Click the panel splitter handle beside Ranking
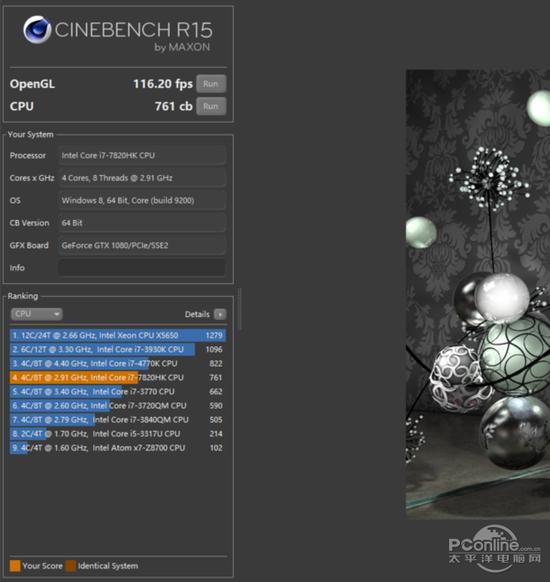The height and width of the screenshot is (582, 550). click(x=240, y=309)
